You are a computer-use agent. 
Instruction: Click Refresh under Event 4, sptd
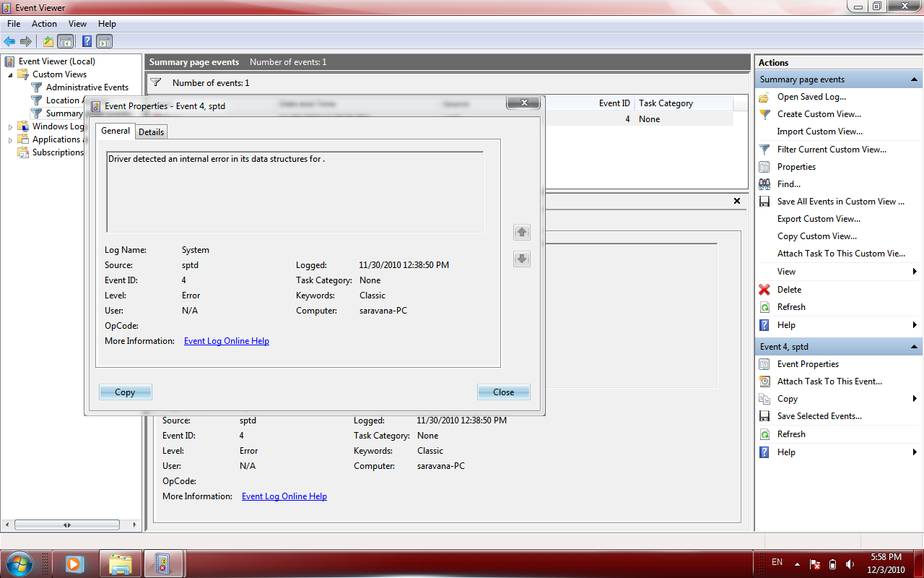click(791, 434)
